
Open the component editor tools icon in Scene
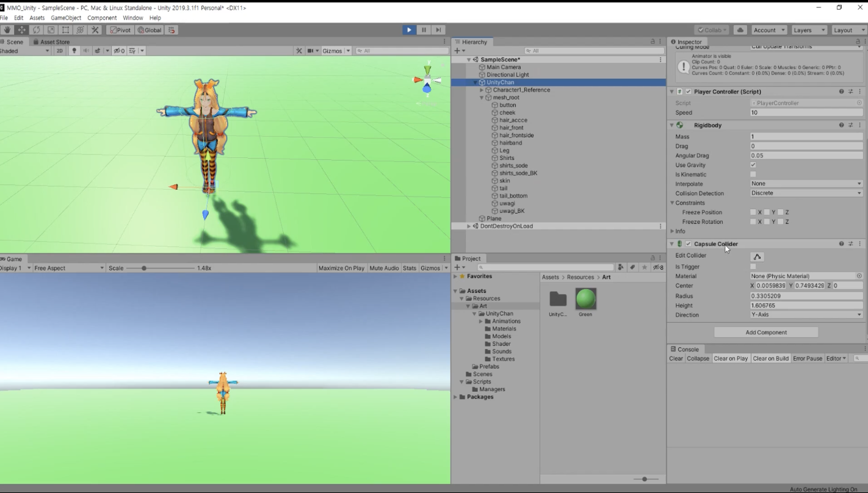pos(299,51)
